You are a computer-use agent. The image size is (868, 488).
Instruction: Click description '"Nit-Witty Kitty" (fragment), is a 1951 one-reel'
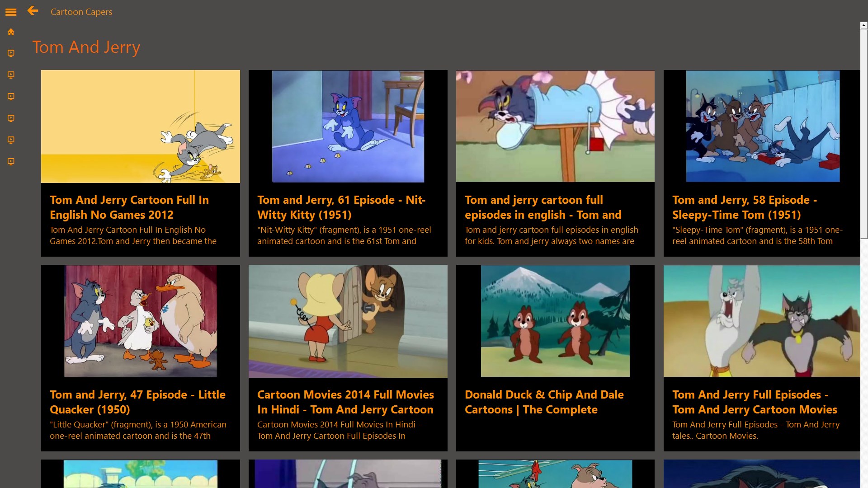[x=344, y=230]
